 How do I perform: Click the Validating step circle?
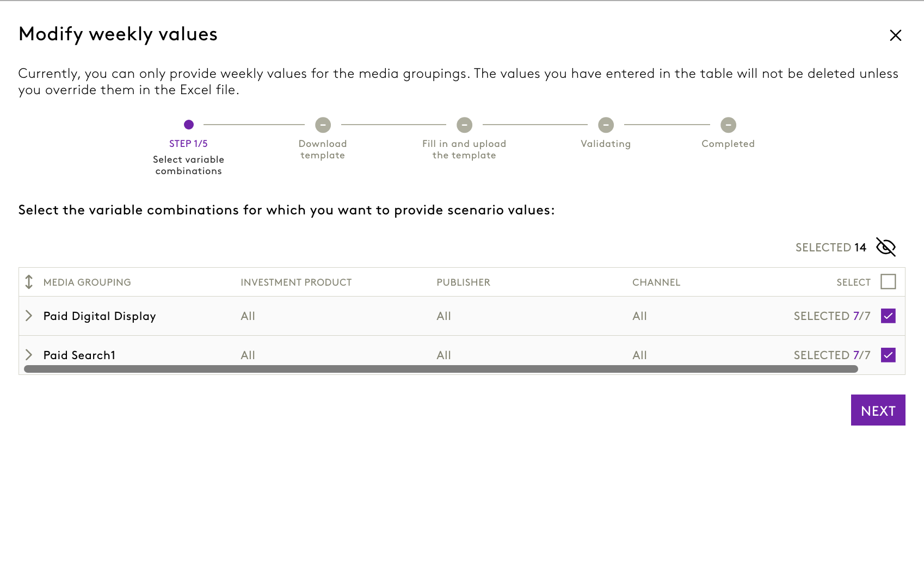tap(606, 125)
